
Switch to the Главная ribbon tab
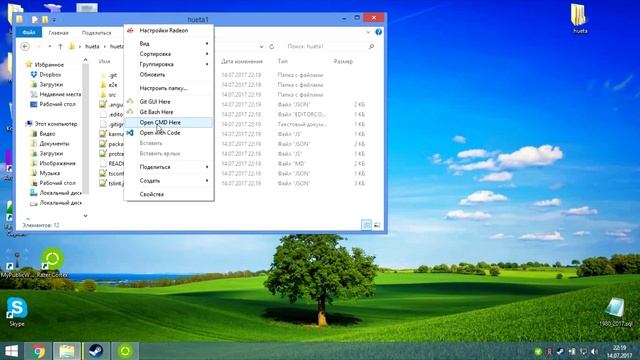tap(58, 33)
